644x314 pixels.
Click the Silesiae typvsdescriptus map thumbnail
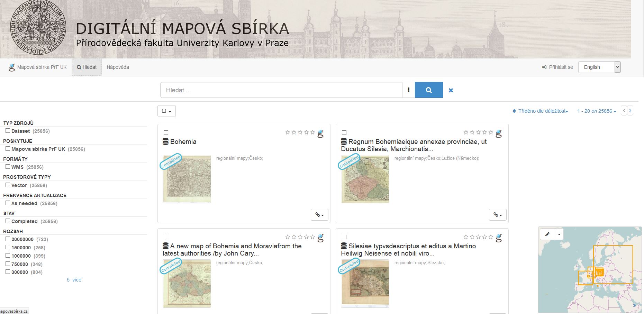click(365, 284)
